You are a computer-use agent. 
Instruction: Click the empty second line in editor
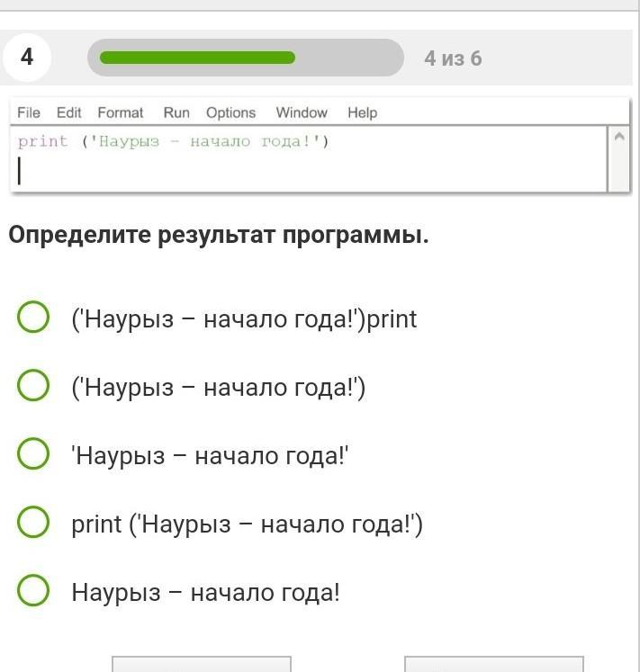coord(309,172)
